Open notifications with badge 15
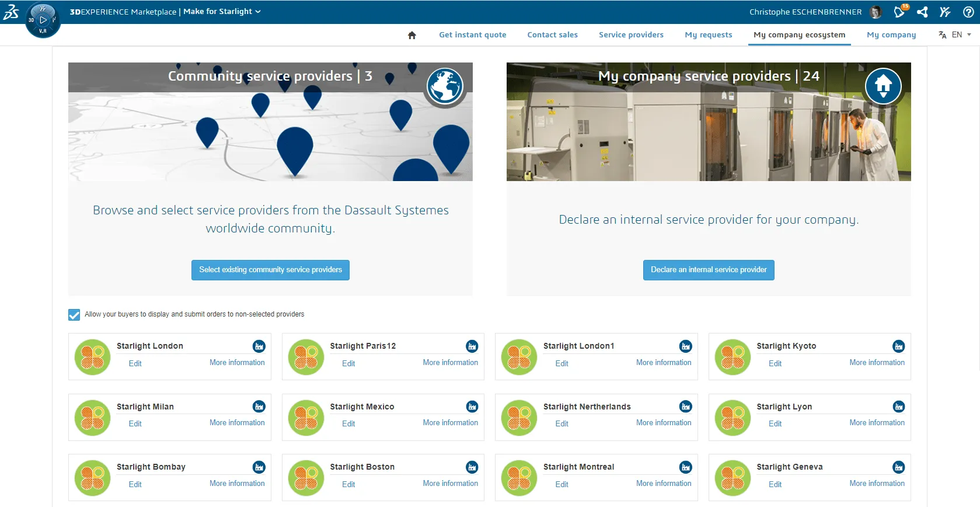This screenshot has height=507, width=980. 900,11
